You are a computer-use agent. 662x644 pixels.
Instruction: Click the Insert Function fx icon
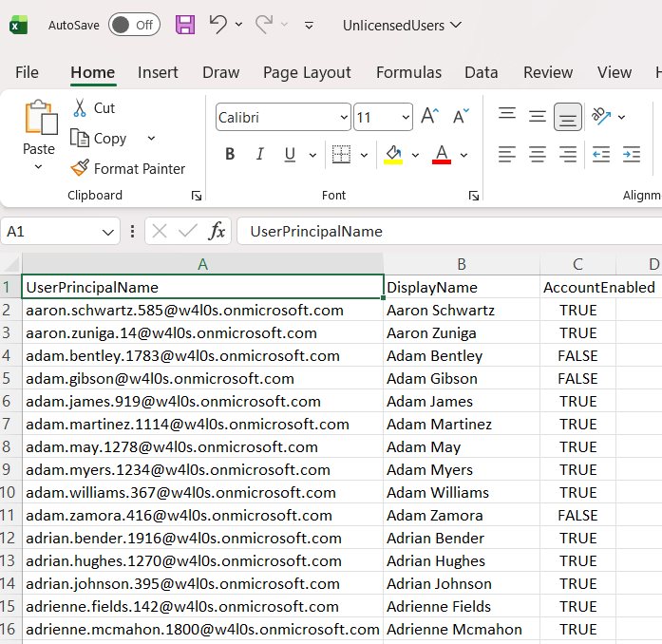218,231
